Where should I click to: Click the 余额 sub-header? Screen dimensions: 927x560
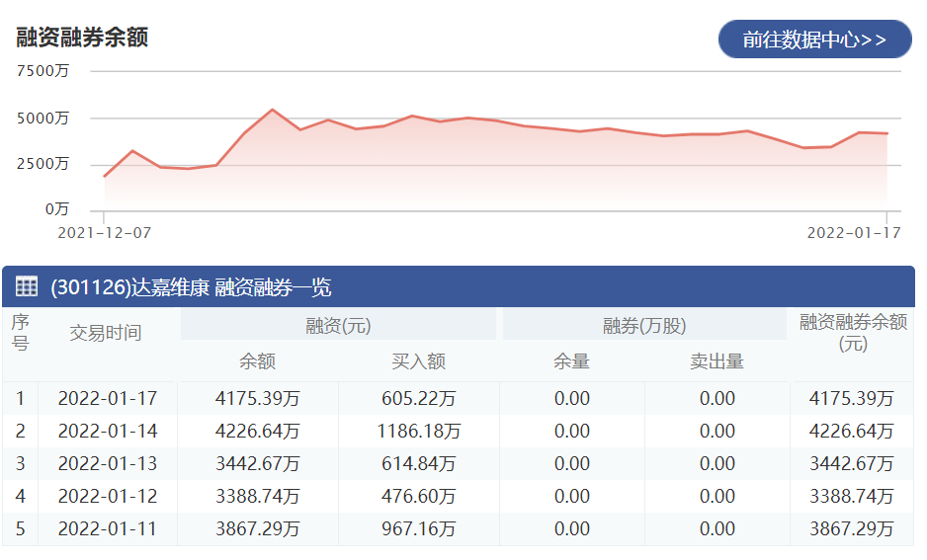click(x=257, y=360)
